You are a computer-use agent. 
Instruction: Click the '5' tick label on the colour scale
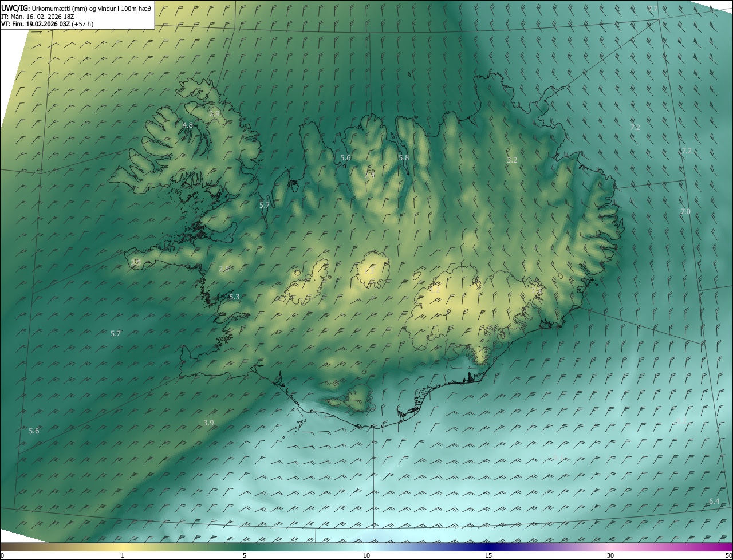coord(245,555)
